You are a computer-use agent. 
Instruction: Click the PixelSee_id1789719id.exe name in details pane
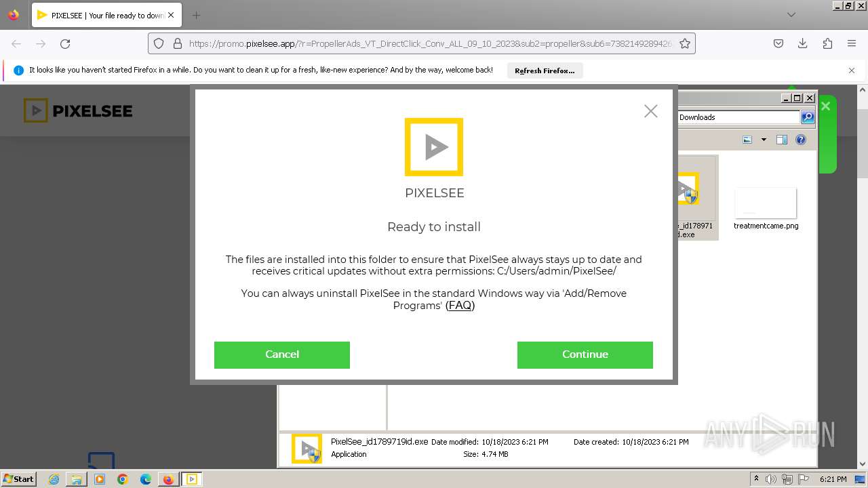pyautogui.click(x=379, y=441)
